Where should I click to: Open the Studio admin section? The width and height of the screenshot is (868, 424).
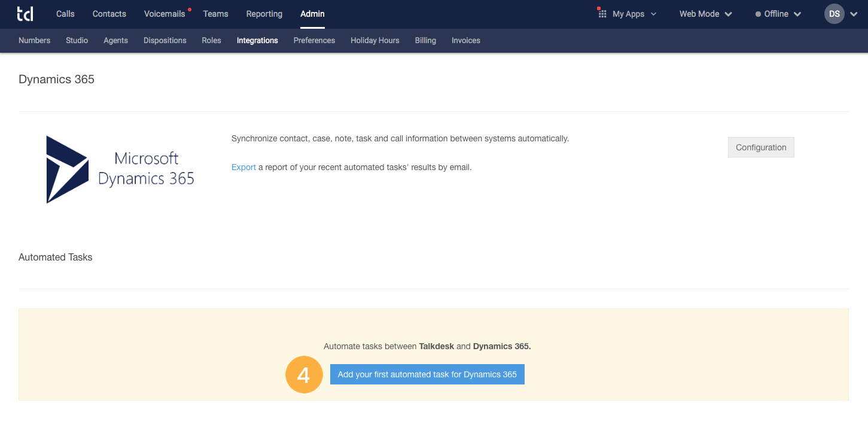pyautogui.click(x=77, y=40)
